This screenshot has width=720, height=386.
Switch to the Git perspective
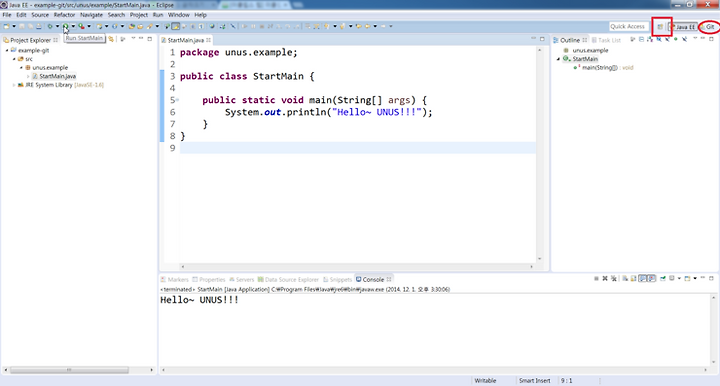[x=709, y=27]
